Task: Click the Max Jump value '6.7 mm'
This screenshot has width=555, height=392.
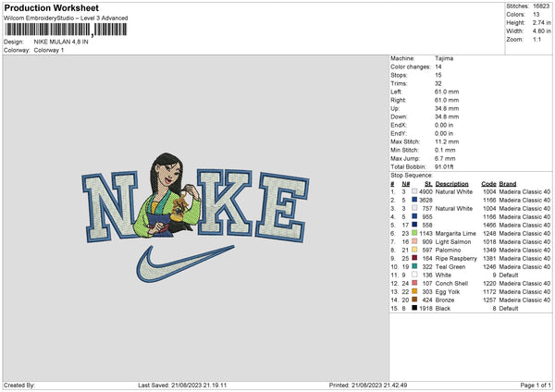Action: [x=445, y=158]
